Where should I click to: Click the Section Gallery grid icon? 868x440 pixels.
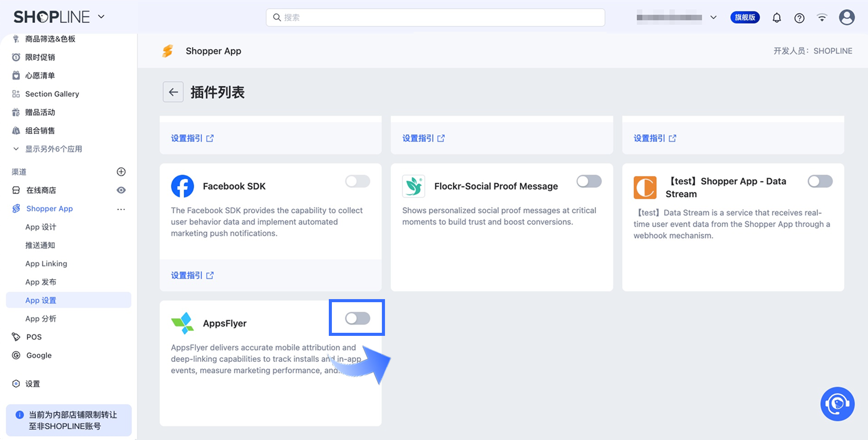tap(16, 94)
